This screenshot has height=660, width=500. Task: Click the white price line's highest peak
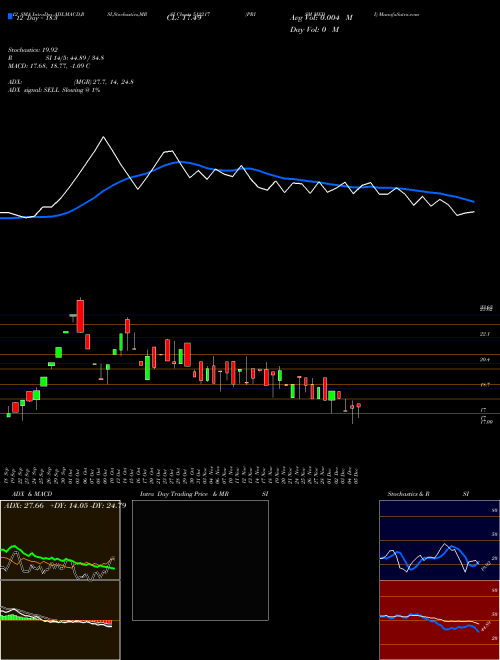[103, 137]
